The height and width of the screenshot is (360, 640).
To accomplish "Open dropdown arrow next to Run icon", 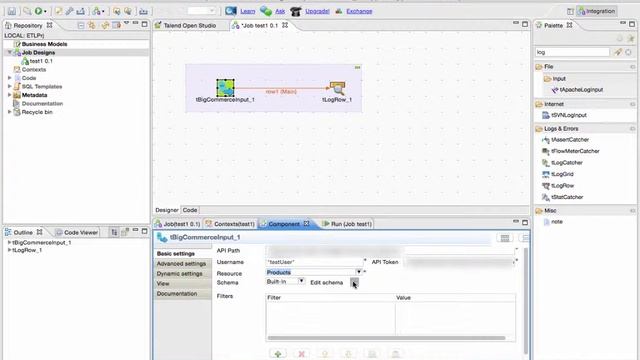I will click(45, 12).
